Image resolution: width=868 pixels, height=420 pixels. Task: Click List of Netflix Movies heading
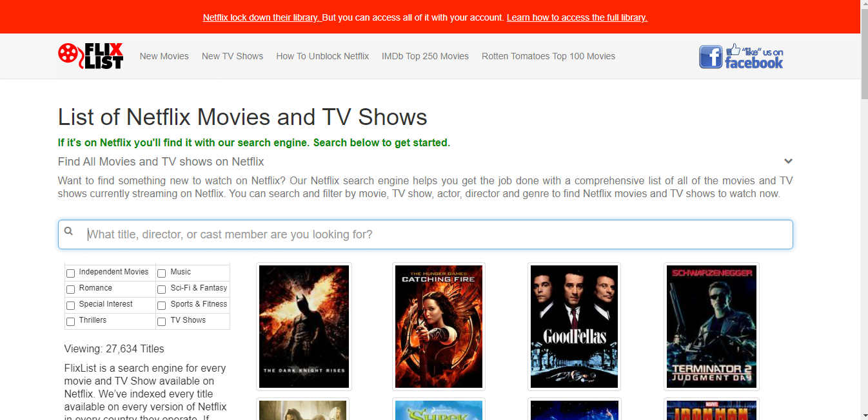point(242,117)
